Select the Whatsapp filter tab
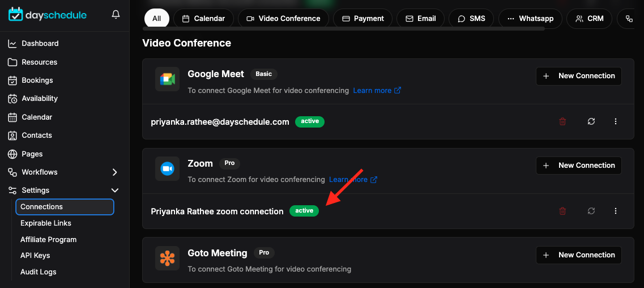The height and width of the screenshot is (288, 644). pyautogui.click(x=530, y=19)
